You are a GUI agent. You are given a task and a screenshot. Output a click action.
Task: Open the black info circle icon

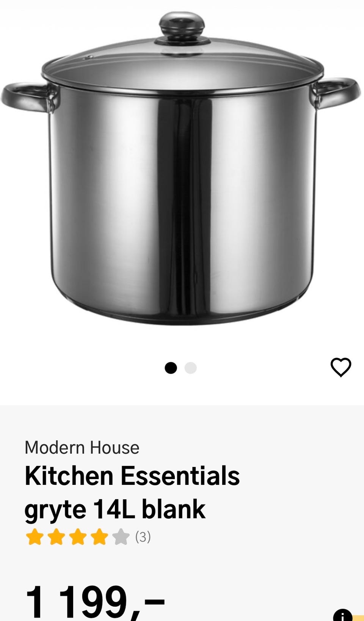[343, 615]
